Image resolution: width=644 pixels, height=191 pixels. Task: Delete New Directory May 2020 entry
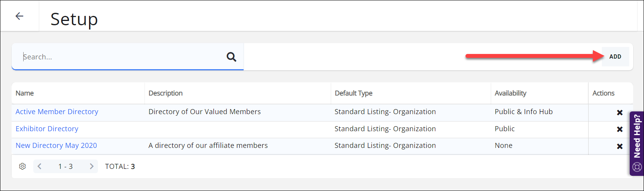[620, 146]
